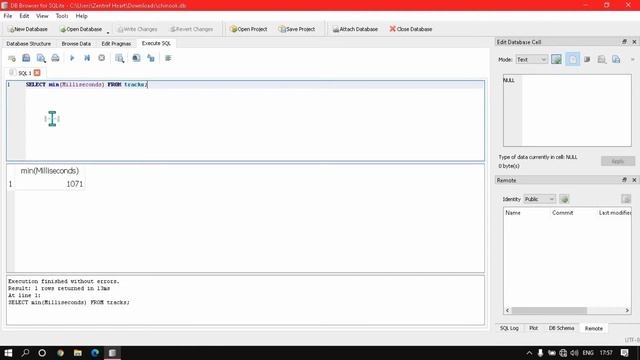Toggle the highlighted auto-format button in Edit Cell
The image size is (640, 360).
pyautogui.click(x=573, y=59)
